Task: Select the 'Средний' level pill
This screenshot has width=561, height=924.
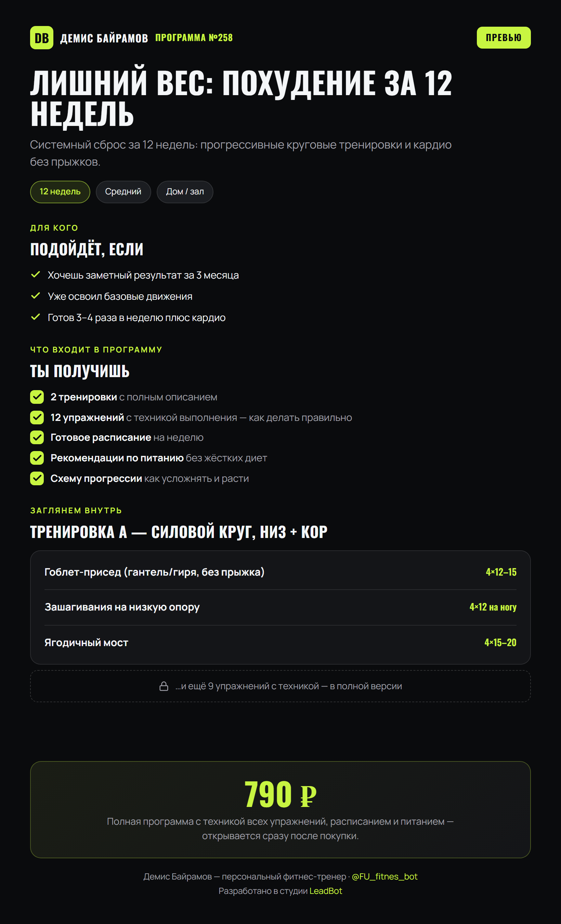Action: click(123, 192)
